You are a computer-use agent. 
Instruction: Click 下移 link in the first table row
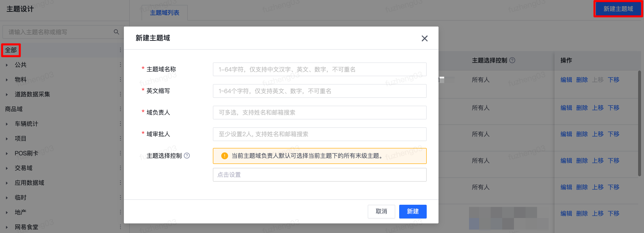tap(614, 80)
